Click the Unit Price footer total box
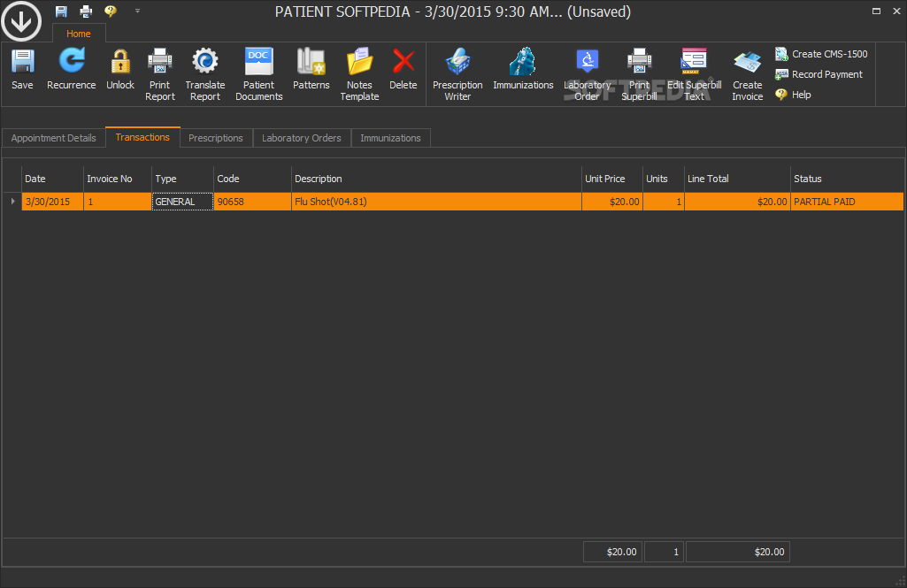907x588 pixels. [612, 552]
